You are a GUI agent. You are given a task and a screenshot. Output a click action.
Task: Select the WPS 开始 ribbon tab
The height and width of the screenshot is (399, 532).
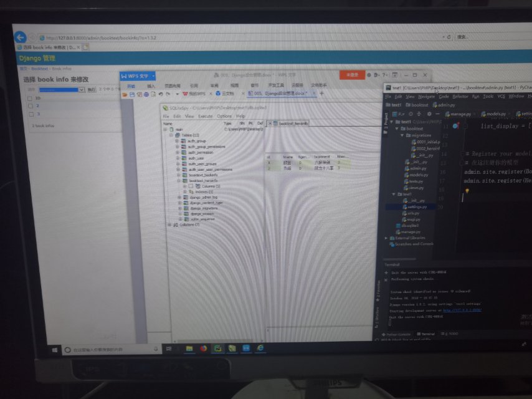pos(131,86)
